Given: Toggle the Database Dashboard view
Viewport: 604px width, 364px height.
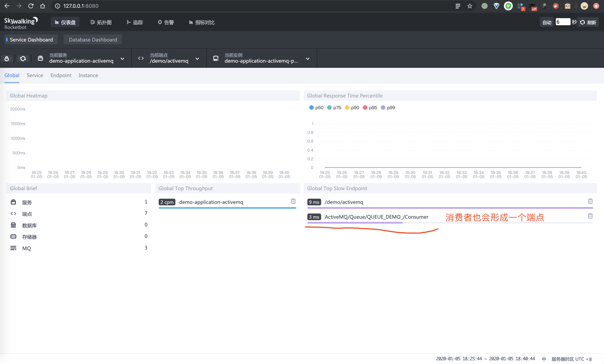Looking at the screenshot, I should tap(92, 39).
